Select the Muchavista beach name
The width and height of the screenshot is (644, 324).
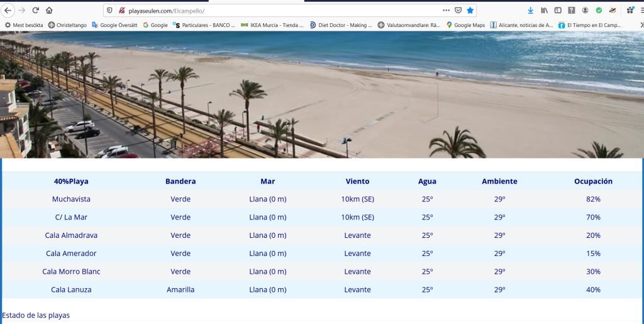[71, 199]
